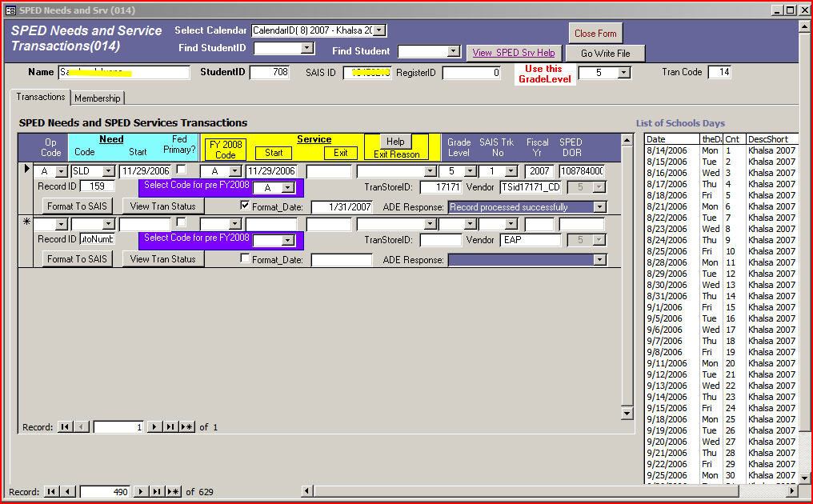
Task: Click the DescShort column header
Action: click(772, 139)
